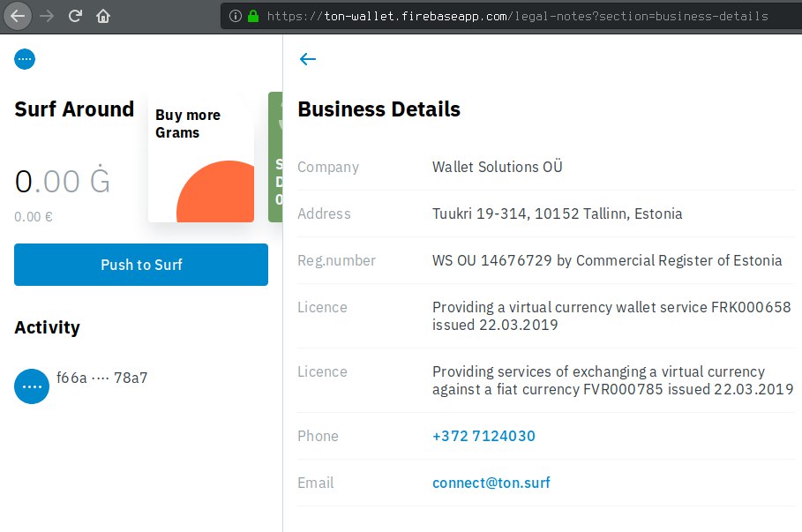
Task: Select the Surf Around heading
Action: [74, 109]
